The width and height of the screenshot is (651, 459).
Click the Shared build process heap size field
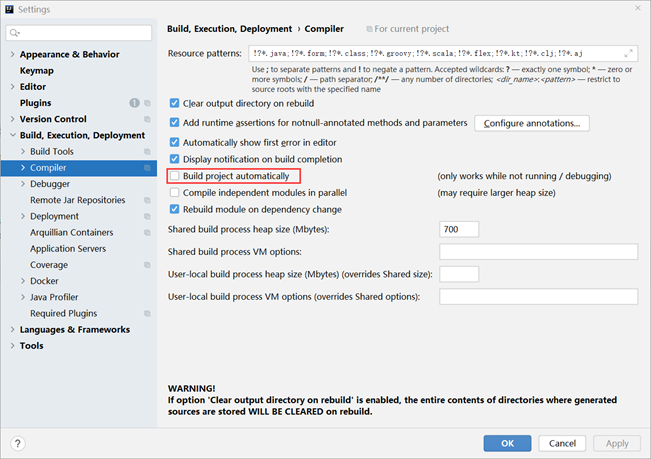(458, 229)
